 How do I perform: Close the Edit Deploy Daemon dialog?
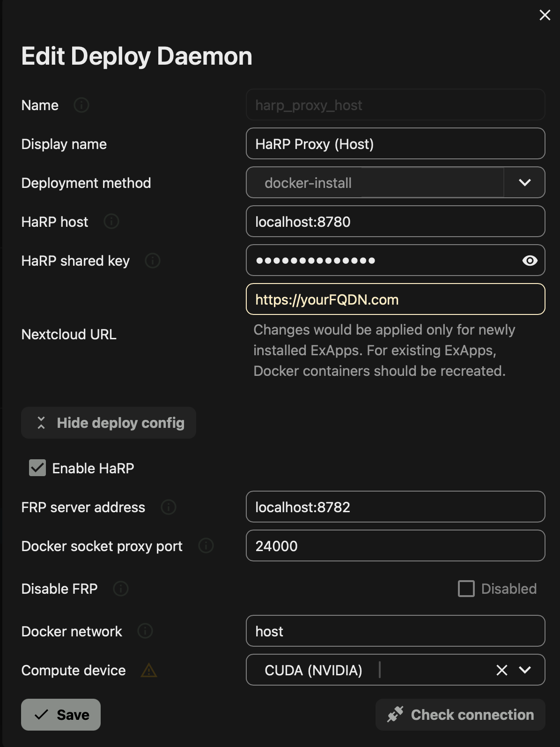click(545, 15)
